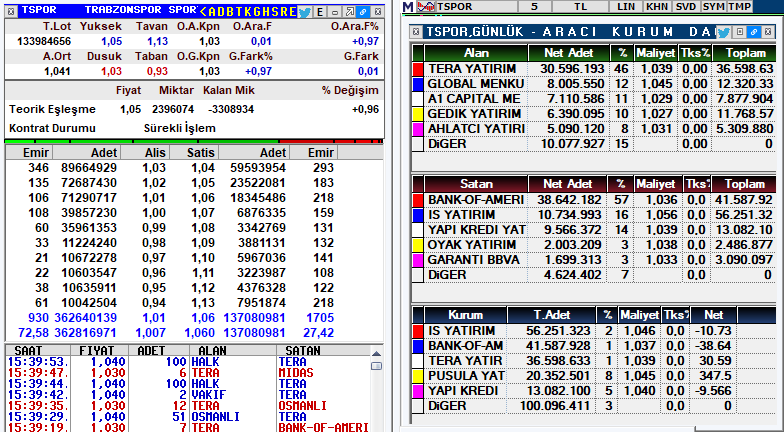Click the T.Adet column header

[x=552, y=315]
